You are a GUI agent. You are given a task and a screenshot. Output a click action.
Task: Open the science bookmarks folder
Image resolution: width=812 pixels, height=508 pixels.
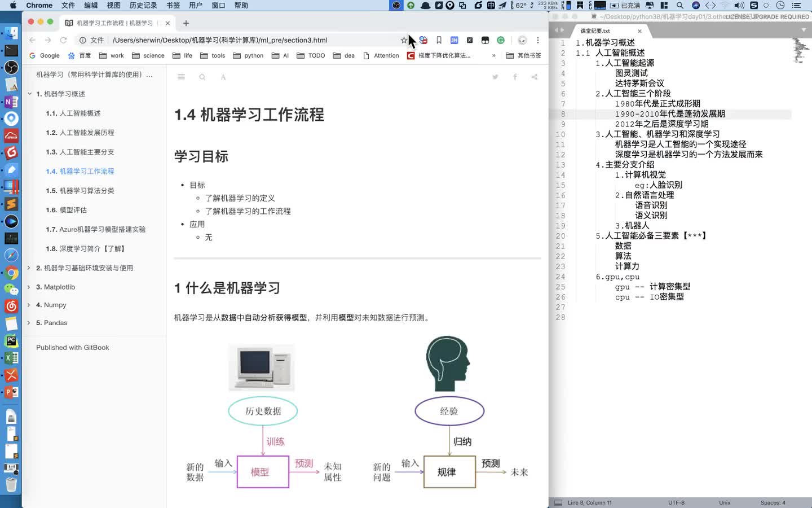click(148, 55)
